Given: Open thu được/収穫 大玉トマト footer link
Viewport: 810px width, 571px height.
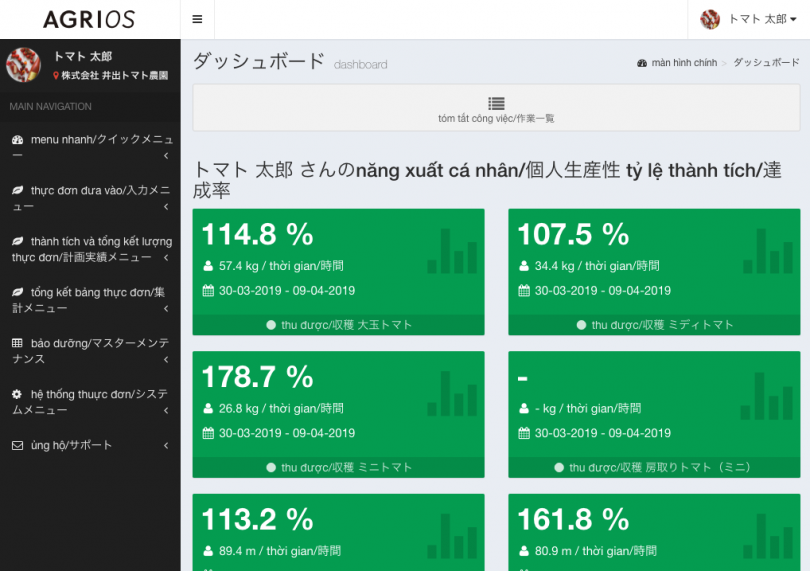Looking at the screenshot, I should (338, 325).
